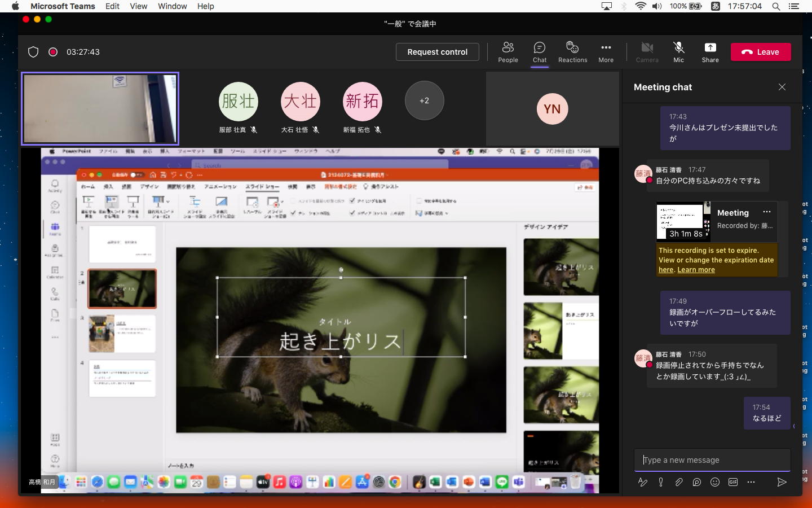Expand the +2 additional participants bubble
This screenshot has width=812, height=508.
click(424, 100)
